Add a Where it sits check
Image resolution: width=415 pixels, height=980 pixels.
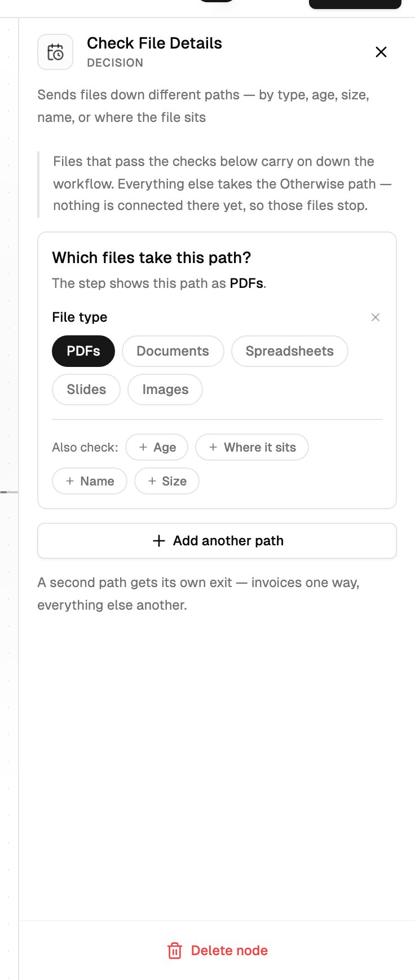(x=252, y=447)
